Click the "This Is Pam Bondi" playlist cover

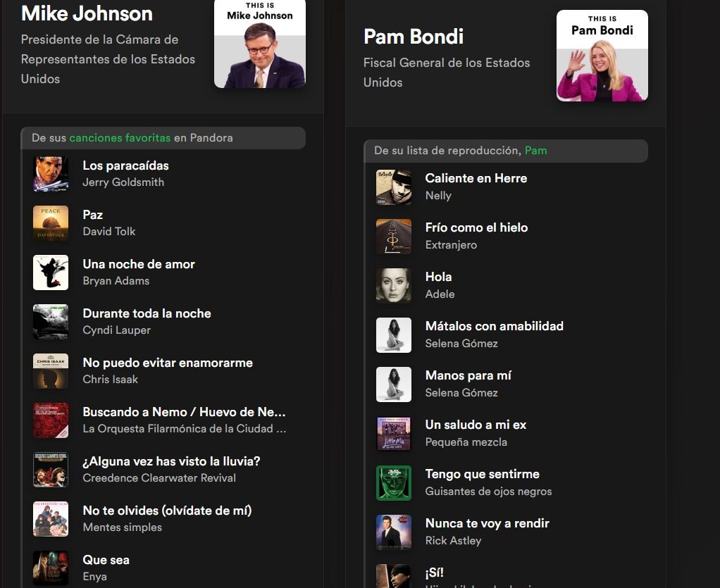pos(602,56)
